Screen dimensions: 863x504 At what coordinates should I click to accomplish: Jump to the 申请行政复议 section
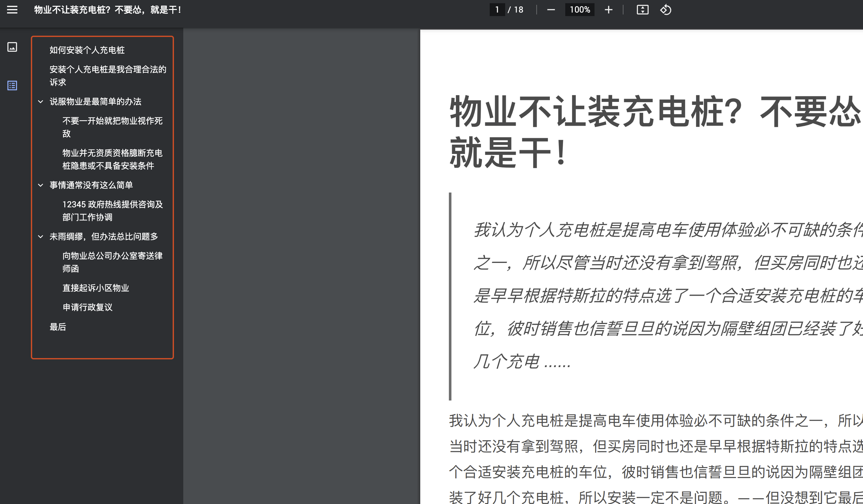88,308
